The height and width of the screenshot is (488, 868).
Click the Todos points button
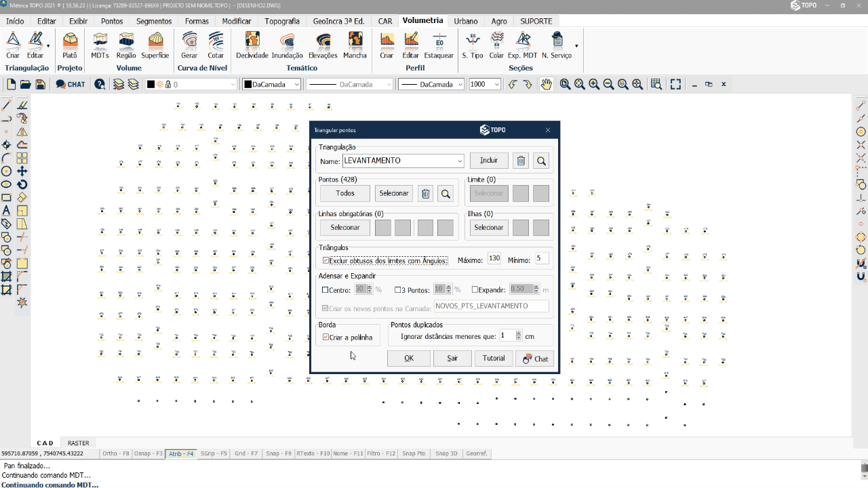[345, 193]
